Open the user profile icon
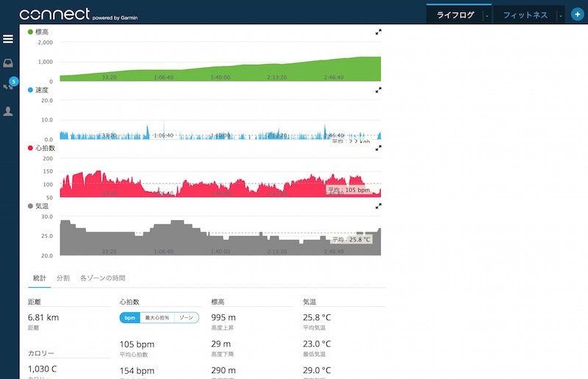 pos(8,111)
